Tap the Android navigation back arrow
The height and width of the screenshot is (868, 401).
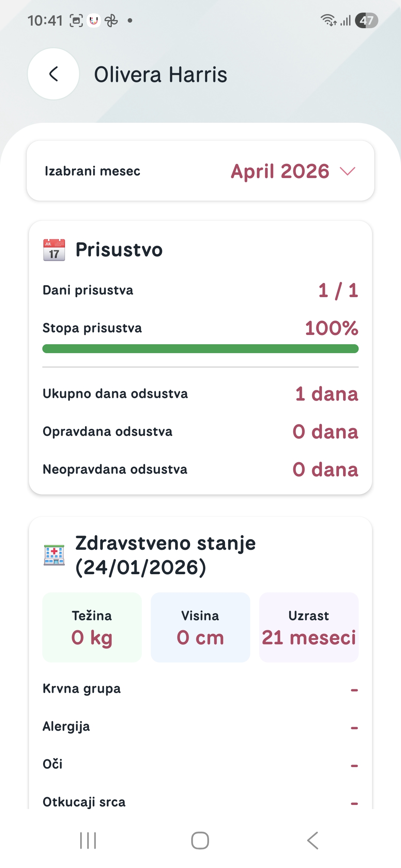[313, 840]
